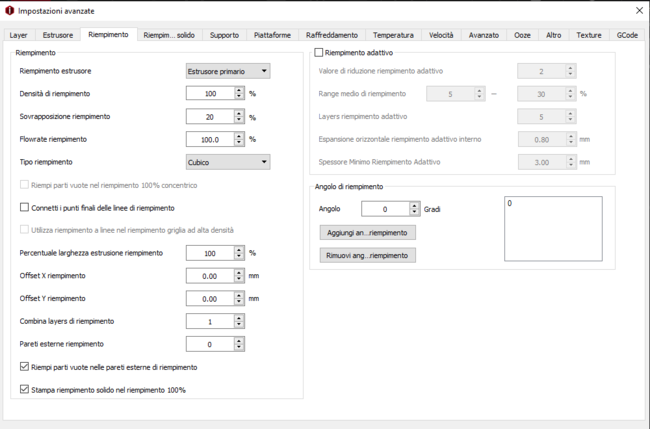Increase the Angolo spinner value
Viewport: 650px width, 429px height.
[x=415, y=205]
